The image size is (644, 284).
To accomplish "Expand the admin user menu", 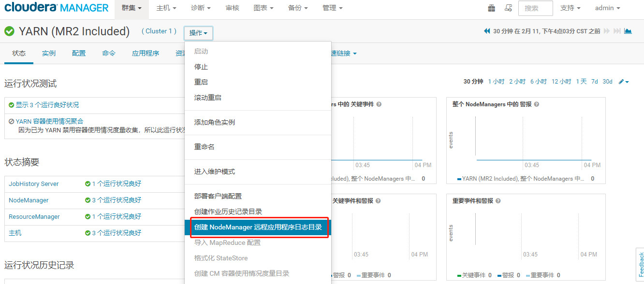I will 607,8.
